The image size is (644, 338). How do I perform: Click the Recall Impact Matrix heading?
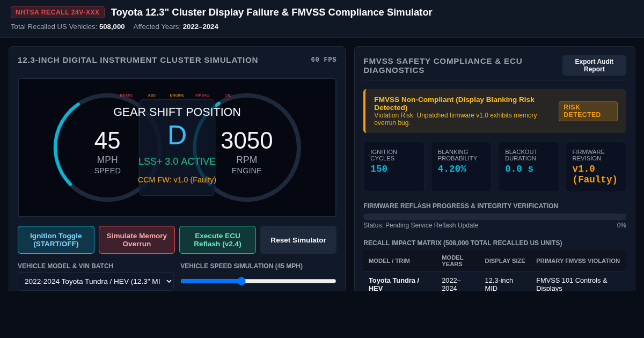click(463, 243)
